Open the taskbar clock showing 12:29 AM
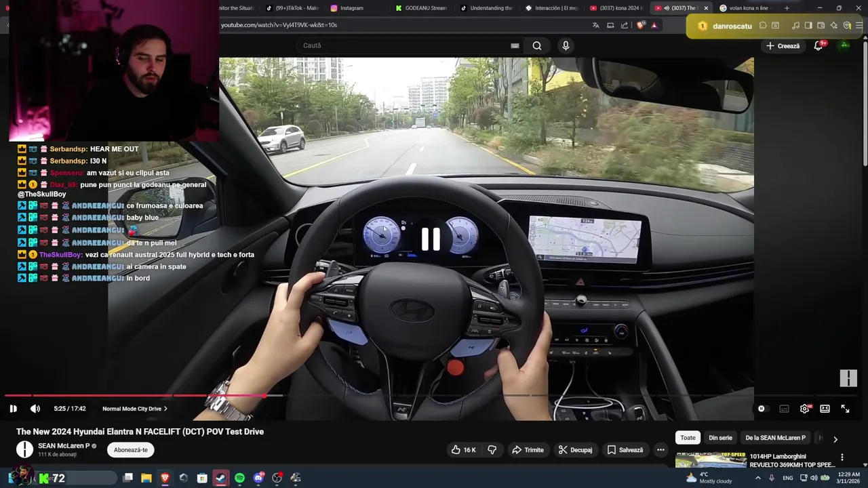This screenshot has width=868, height=488. click(x=848, y=478)
